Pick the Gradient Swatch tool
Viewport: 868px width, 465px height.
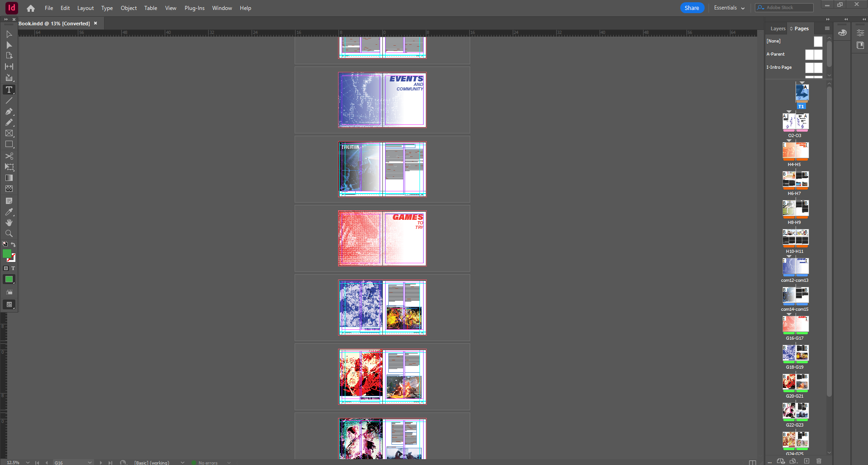(9, 178)
